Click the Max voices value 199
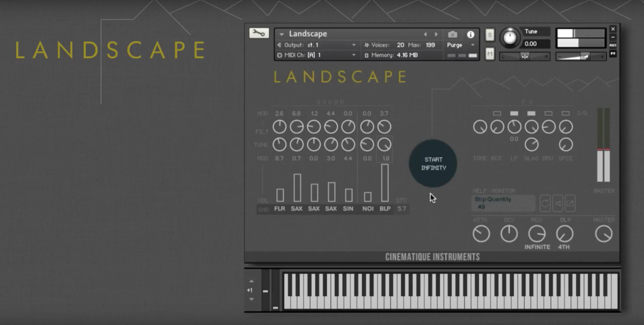The width and height of the screenshot is (644, 325). click(430, 45)
